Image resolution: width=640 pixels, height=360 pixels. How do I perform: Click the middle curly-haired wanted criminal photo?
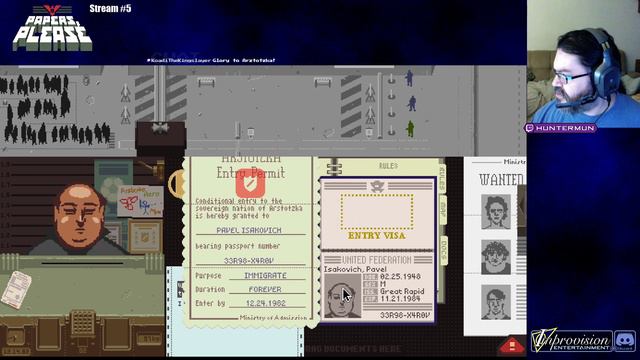(496, 257)
